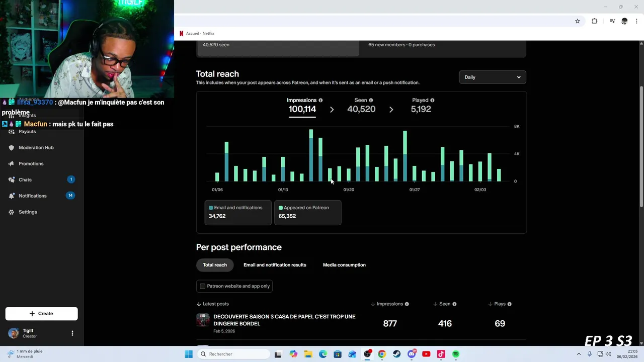The width and height of the screenshot is (644, 362).
Task: Click the info icon beside Impressions heading
Action: [320, 101]
